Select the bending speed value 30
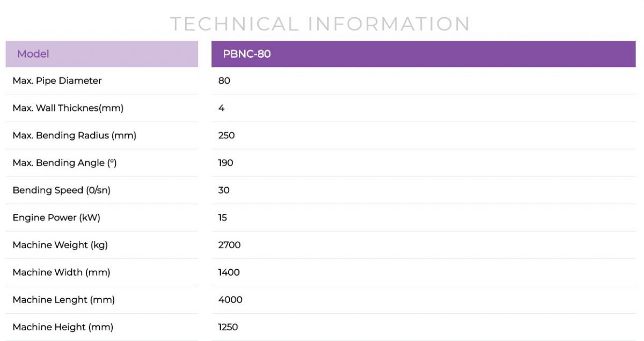 point(224,190)
